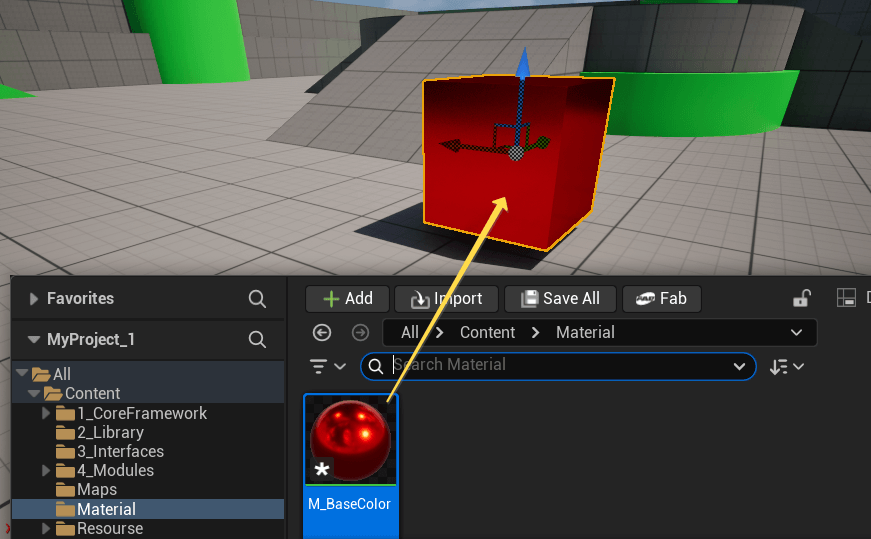This screenshot has height=539, width=871.
Task: Expand the path history dropdown chevron
Action: pyautogui.click(x=796, y=332)
